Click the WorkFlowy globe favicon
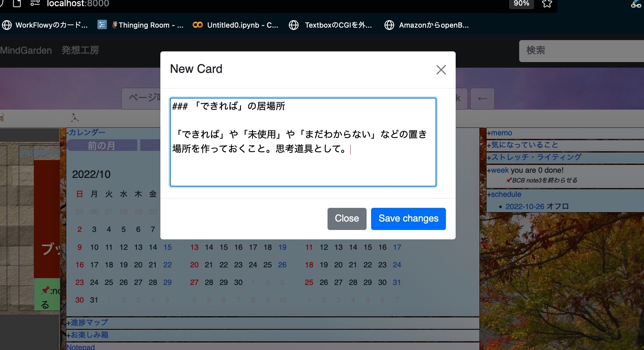This screenshot has height=350, width=644. pos(7,24)
